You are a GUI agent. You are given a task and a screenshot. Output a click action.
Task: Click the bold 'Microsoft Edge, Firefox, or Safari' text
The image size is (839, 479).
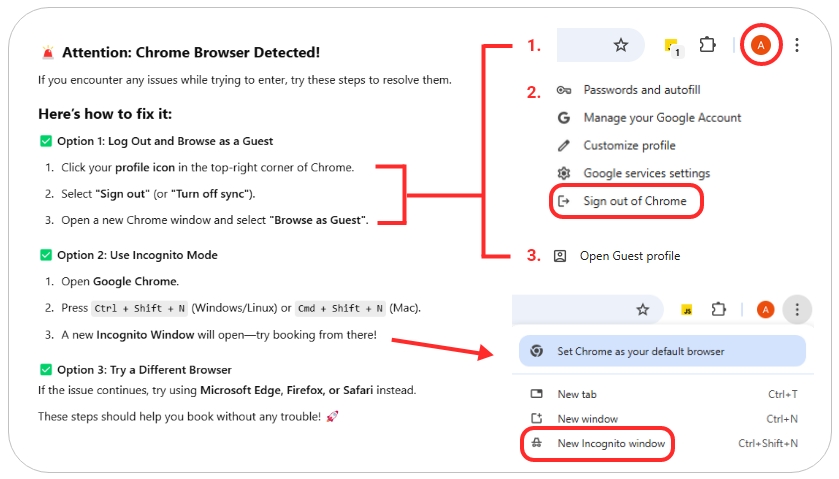tap(286, 390)
